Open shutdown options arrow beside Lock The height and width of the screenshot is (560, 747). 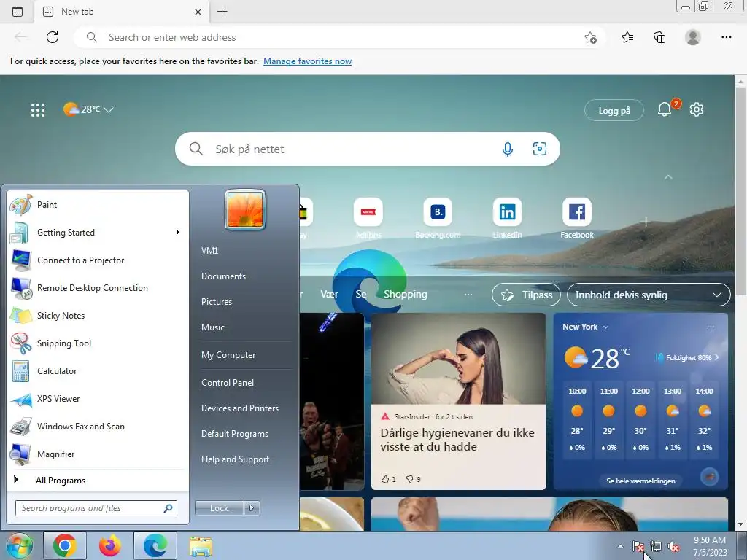[252, 508]
